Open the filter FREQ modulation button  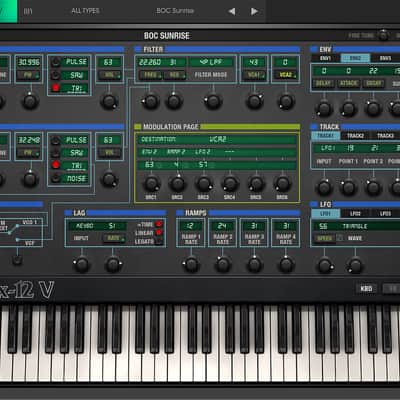pos(151,75)
